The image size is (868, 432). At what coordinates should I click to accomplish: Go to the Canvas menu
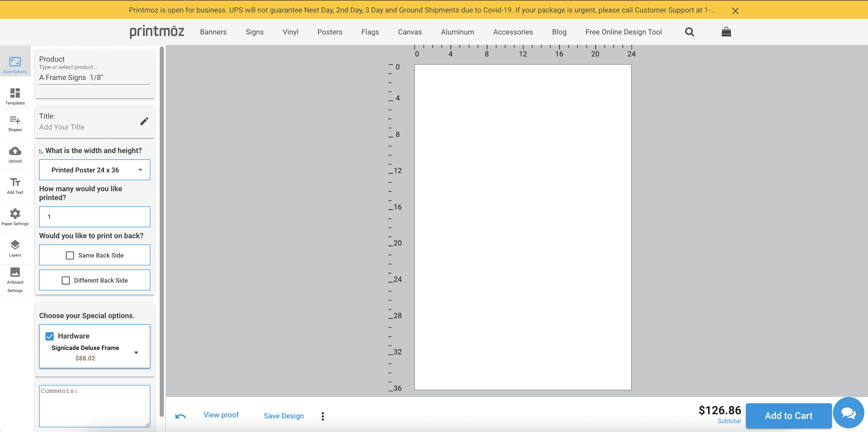410,32
